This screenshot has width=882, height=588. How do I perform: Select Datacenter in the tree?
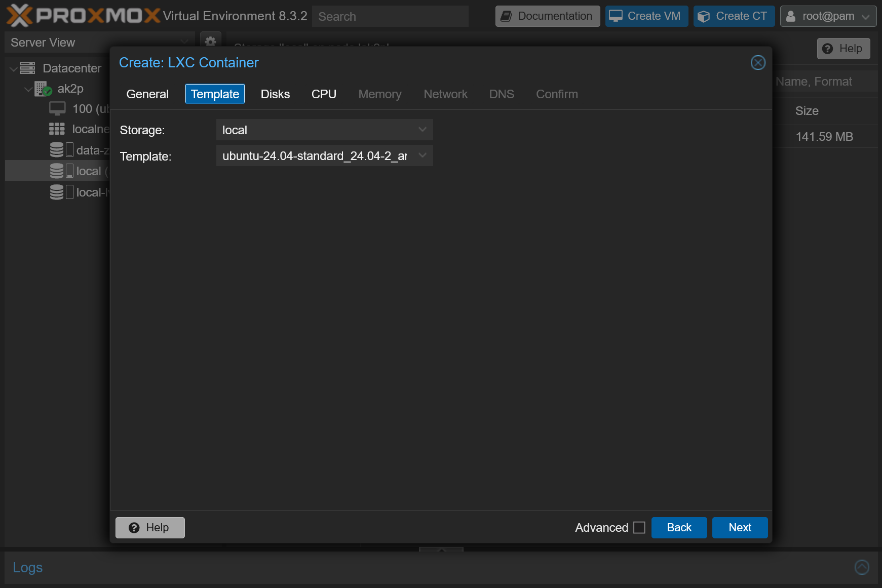(x=71, y=68)
